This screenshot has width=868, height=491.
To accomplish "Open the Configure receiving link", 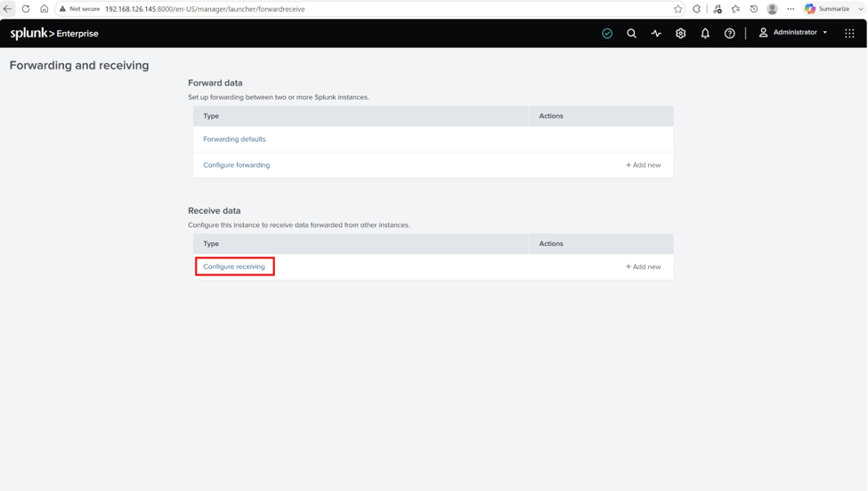I will tap(234, 266).
